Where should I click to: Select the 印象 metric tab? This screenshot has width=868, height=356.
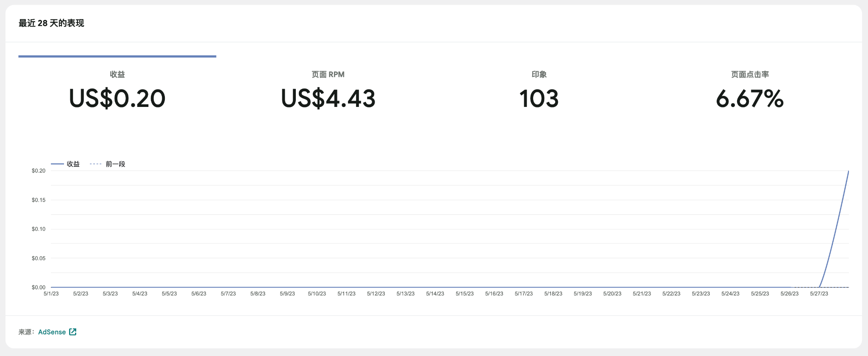(539, 75)
